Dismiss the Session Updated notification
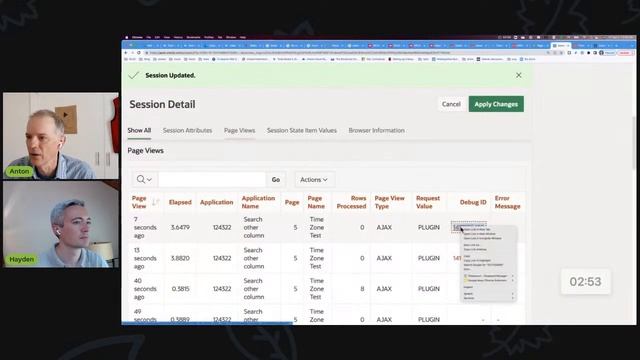640x360 pixels. coord(518,75)
